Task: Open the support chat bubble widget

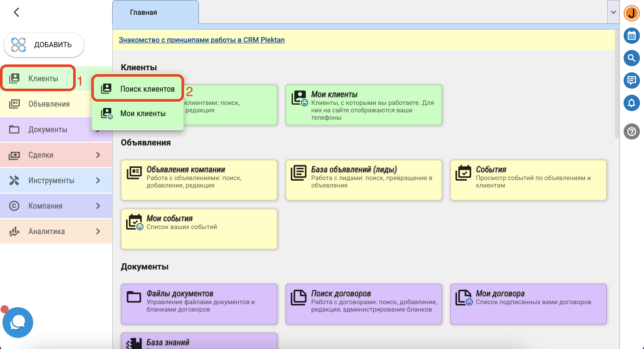Action: click(x=18, y=323)
